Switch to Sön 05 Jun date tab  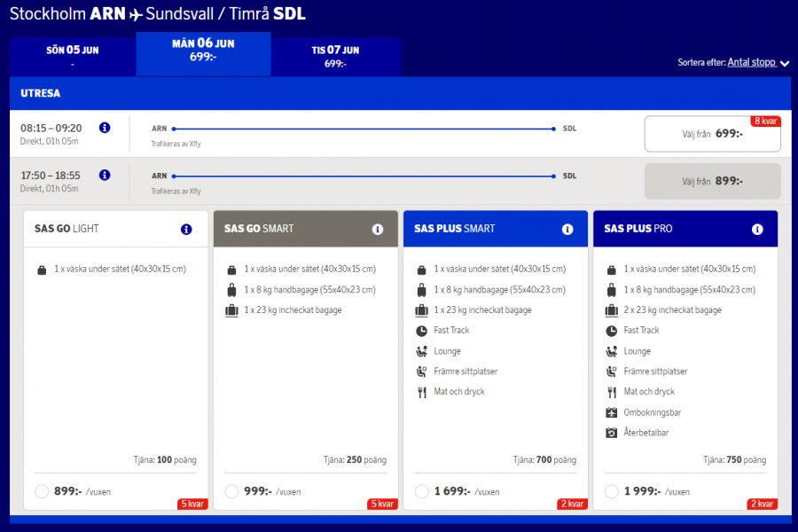(x=73, y=56)
